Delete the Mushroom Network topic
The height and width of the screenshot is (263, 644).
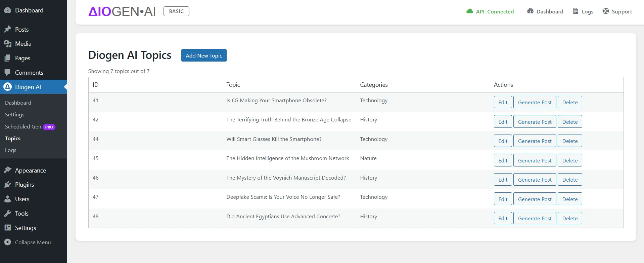(x=570, y=160)
